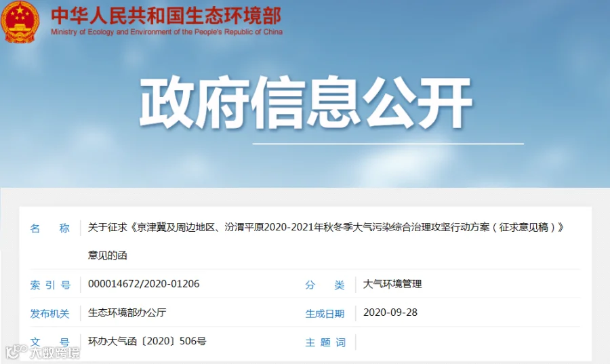Click document number 环办大气函〔2020〕506号
The width and height of the screenshot is (610, 364).
pos(147,341)
